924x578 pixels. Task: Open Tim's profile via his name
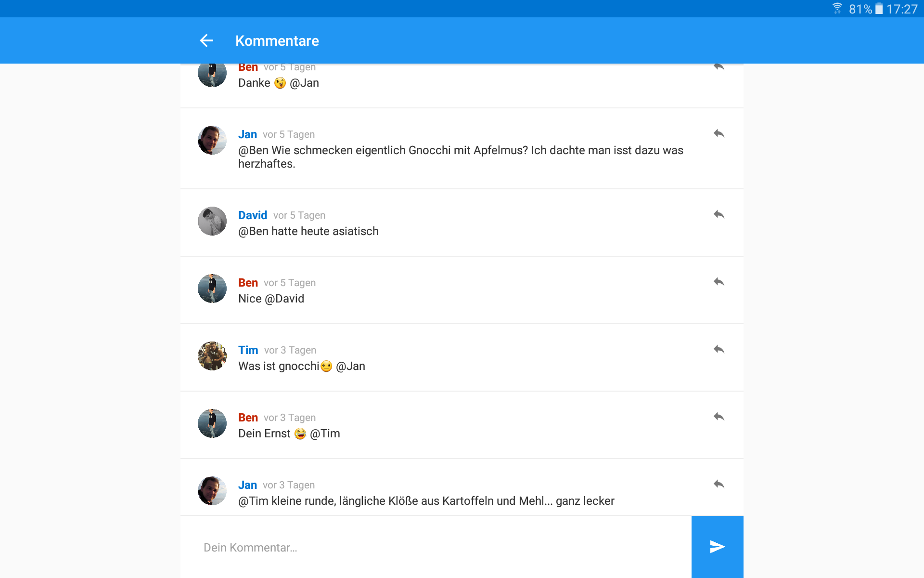[x=248, y=350]
